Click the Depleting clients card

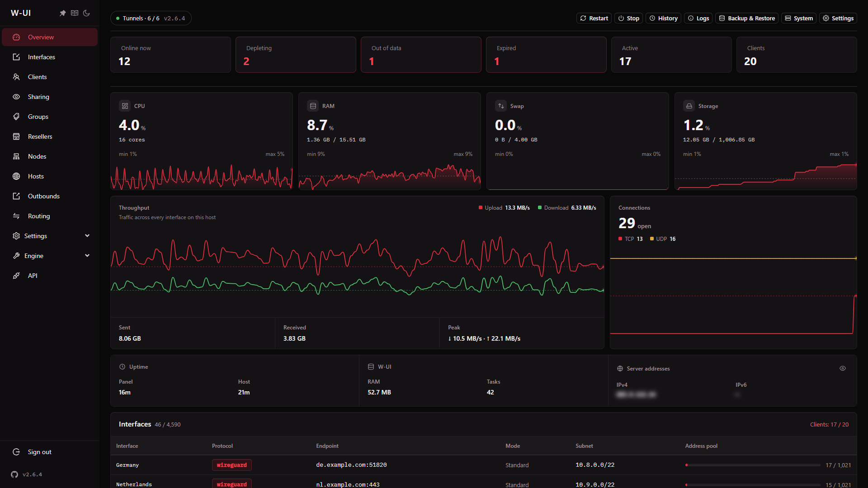[296, 55]
